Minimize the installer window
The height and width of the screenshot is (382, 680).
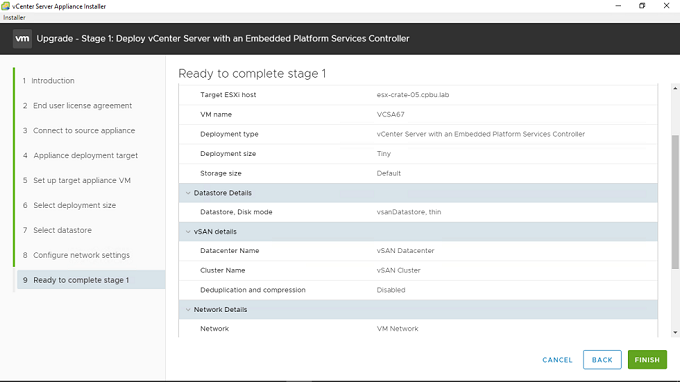click(618, 6)
